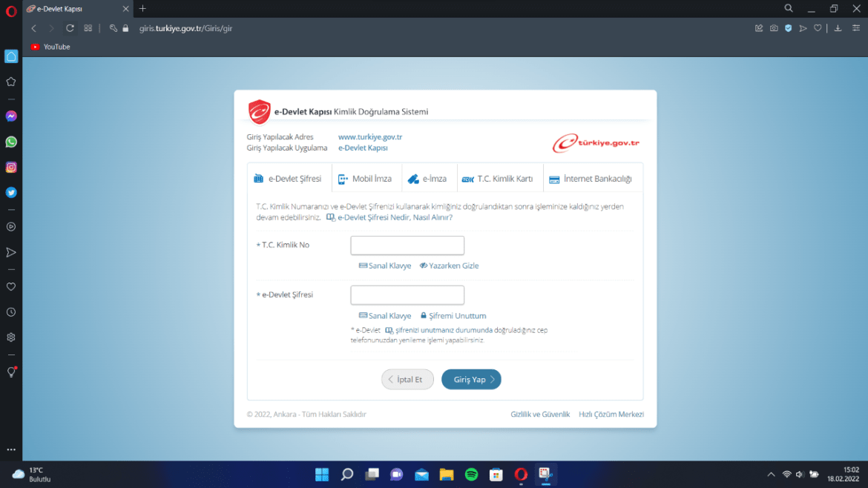The height and width of the screenshot is (488, 868).
Task: Expand the three-dots sidebar menu
Action: (11, 449)
